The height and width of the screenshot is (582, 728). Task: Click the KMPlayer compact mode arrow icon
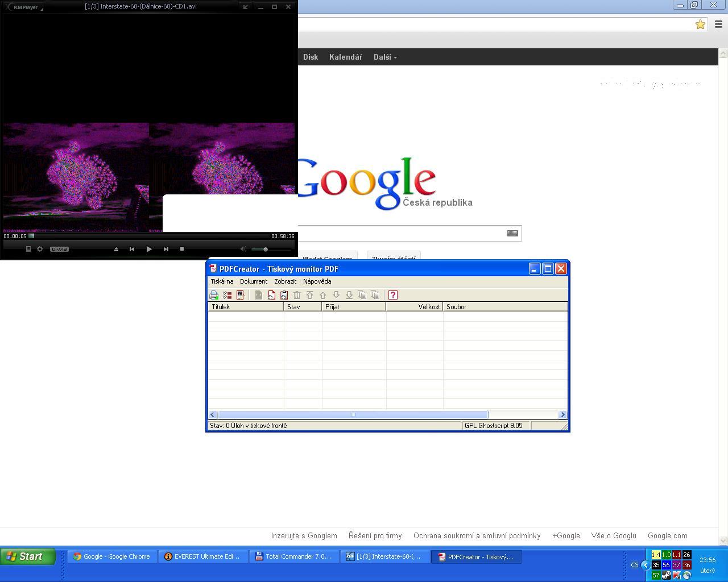246,7
